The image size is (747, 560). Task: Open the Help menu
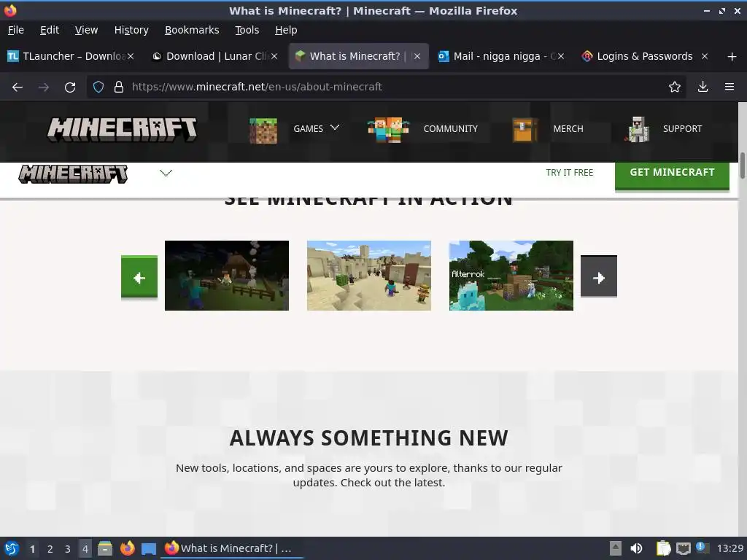pyautogui.click(x=286, y=30)
